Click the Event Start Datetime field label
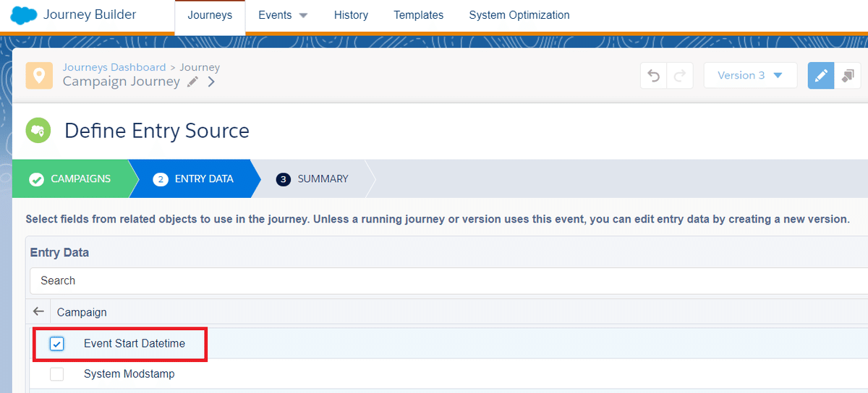 135,344
